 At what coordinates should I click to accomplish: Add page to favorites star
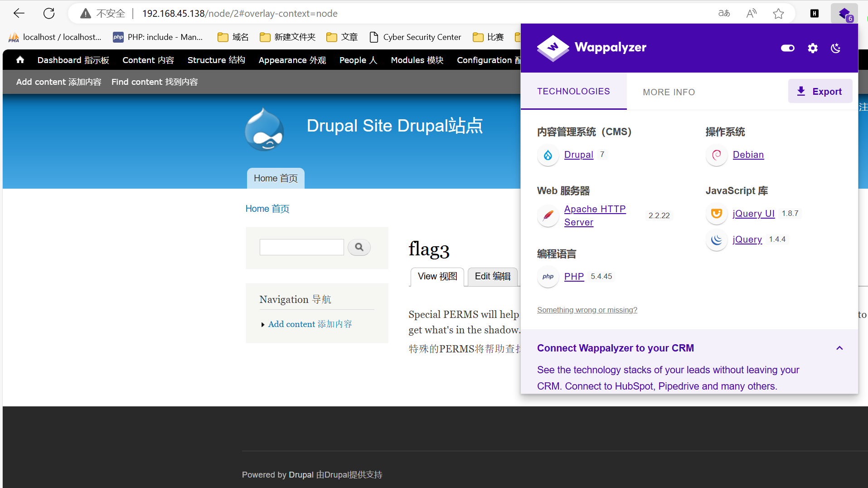(x=779, y=14)
